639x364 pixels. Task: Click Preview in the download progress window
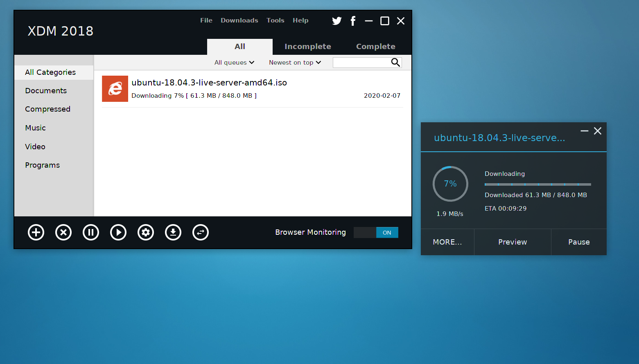click(513, 242)
